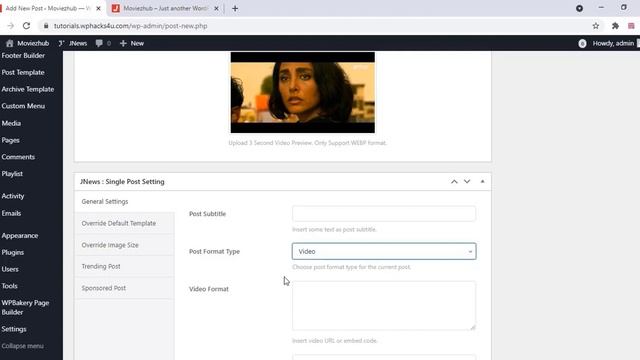Open the Moviezhub site home link
The image size is (640, 360).
point(27,43)
